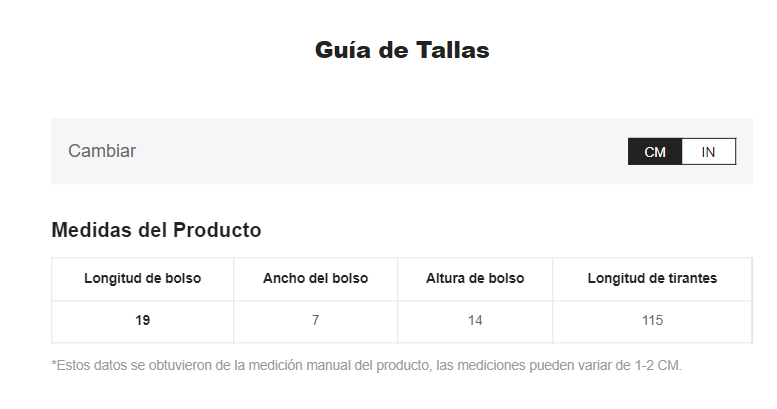Click the bag height value 14
Viewport: 777px width, 409px height.
475,320
